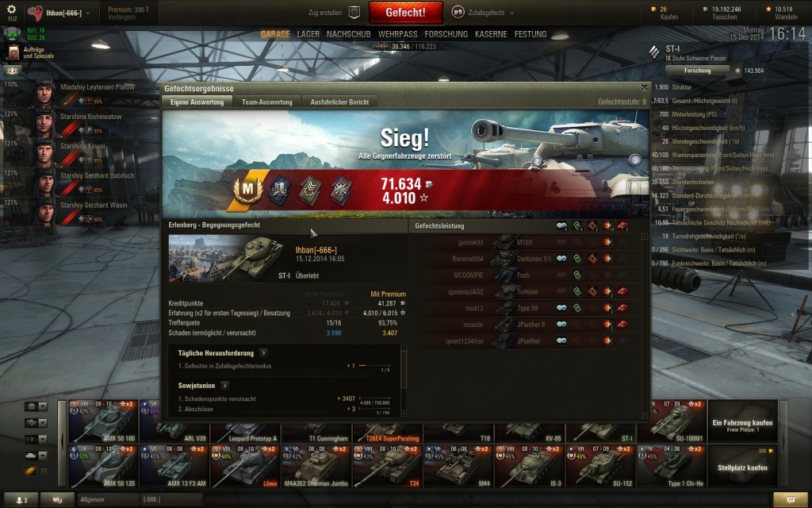
Task: Open the notification icon in bottom-right corner
Action: 791,500
